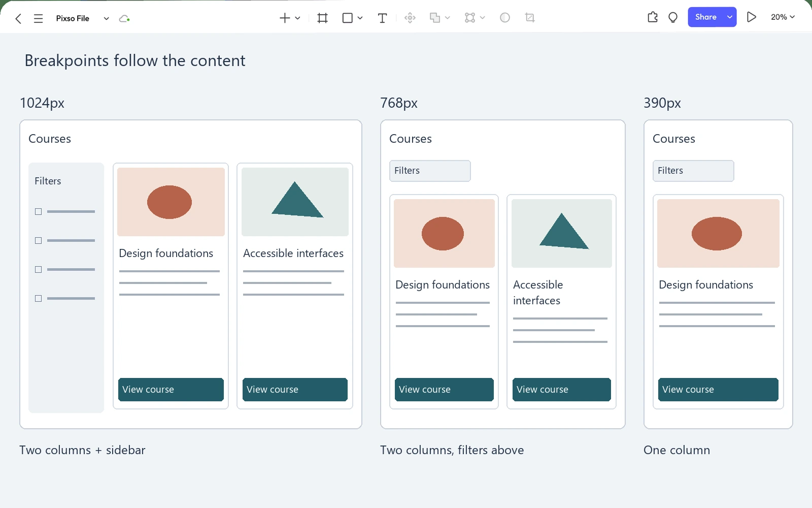Screen dimensions: 812x508
Task: Select the Frame tool
Action: pos(322,18)
